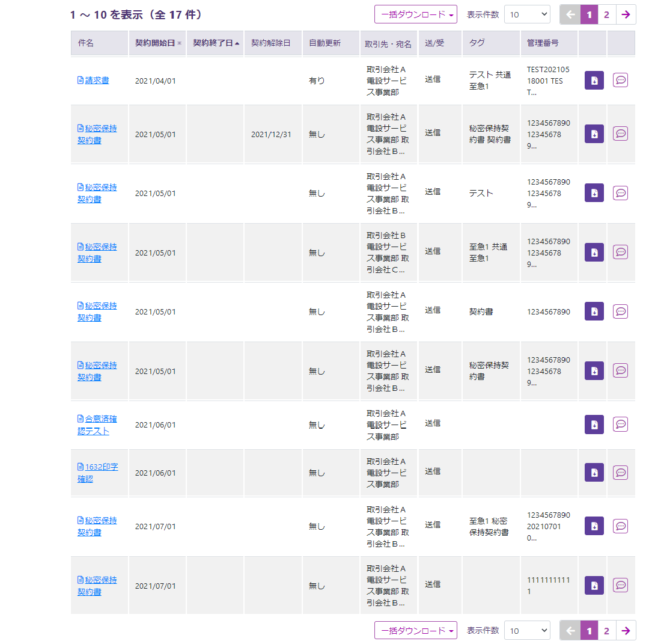This screenshot has height=644, width=649.
Task: Open comments for the row with only the 秘密保持契約書 tag
Action: coord(620,370)
